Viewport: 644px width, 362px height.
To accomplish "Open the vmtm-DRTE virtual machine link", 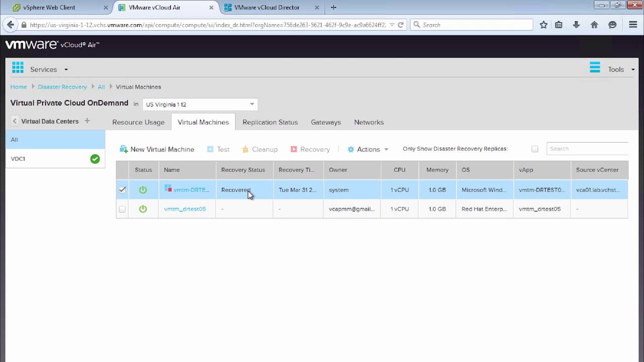I will (x=191, y=190).
